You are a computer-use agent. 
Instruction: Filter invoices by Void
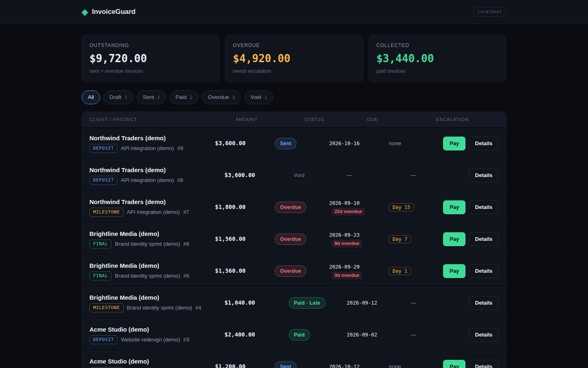point(258,97)
